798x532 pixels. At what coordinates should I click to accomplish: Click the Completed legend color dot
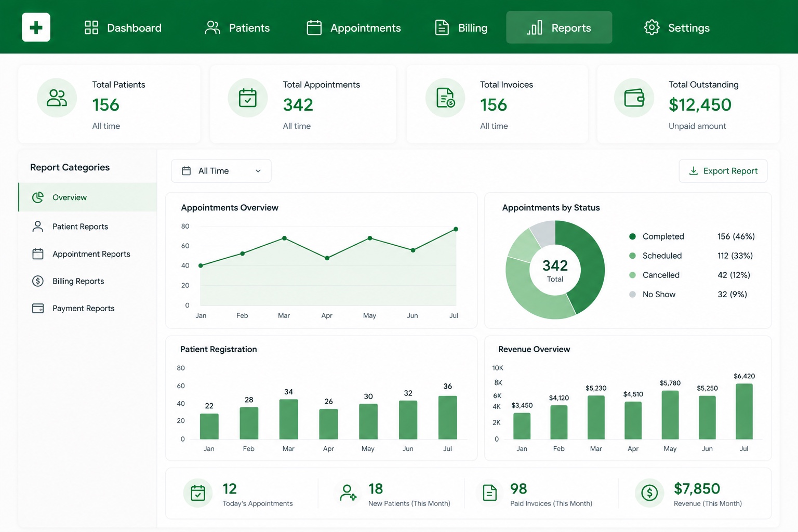[x=632, y=236]
